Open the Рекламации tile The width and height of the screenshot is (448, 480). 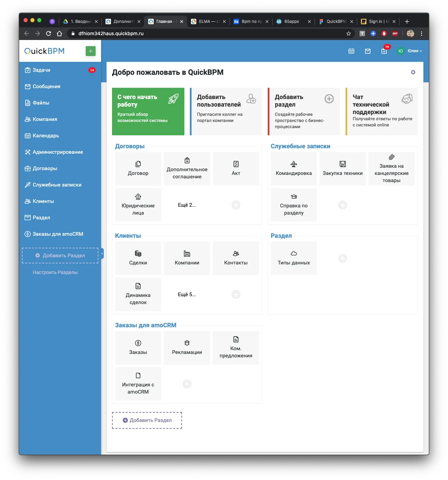click(x=187, y=348)
